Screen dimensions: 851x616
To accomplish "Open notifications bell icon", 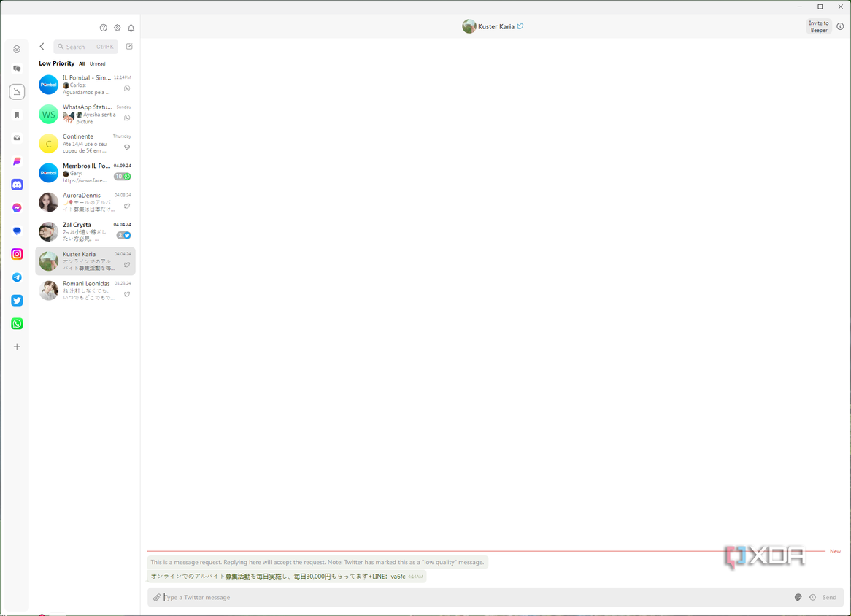I will 131,28.
